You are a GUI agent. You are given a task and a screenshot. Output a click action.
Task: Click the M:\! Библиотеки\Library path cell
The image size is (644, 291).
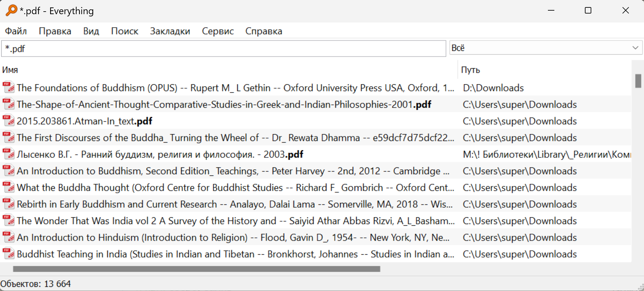coord(547,155)
